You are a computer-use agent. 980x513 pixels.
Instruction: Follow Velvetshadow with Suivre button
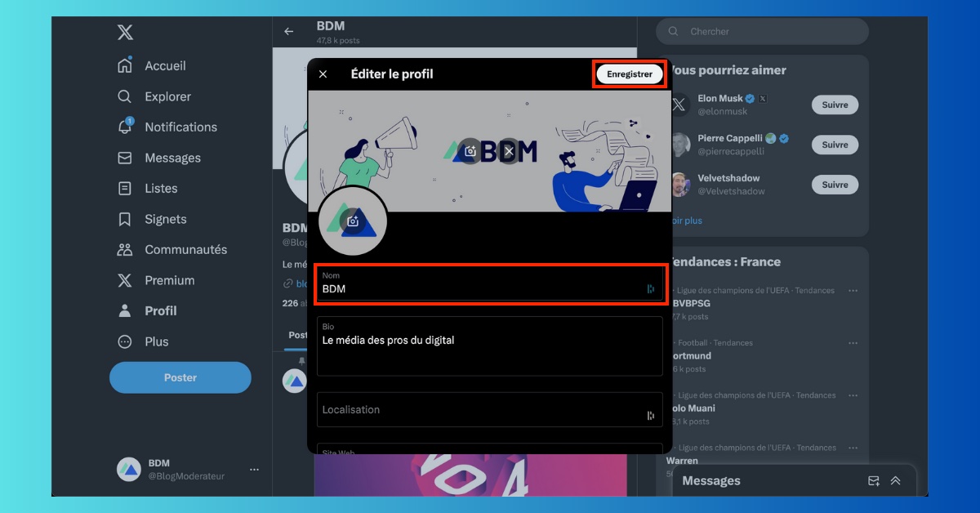835,185
